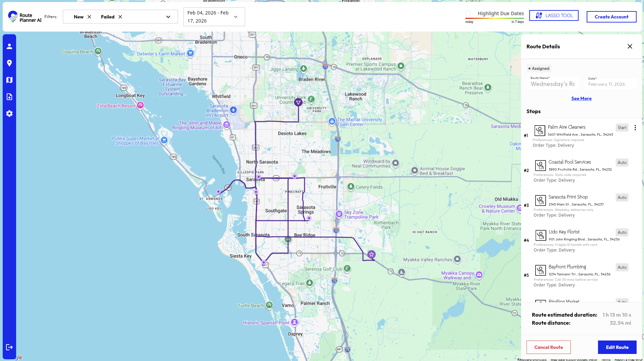Remove the New filter chip
Viewport: 644px width, 361px height.
pyautogui.click(x=89, y=16)
